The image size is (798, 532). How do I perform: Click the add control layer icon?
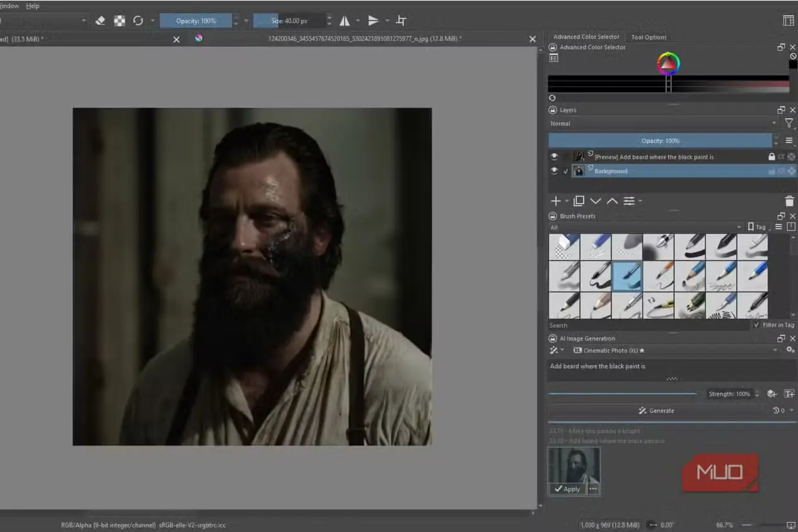772,394
